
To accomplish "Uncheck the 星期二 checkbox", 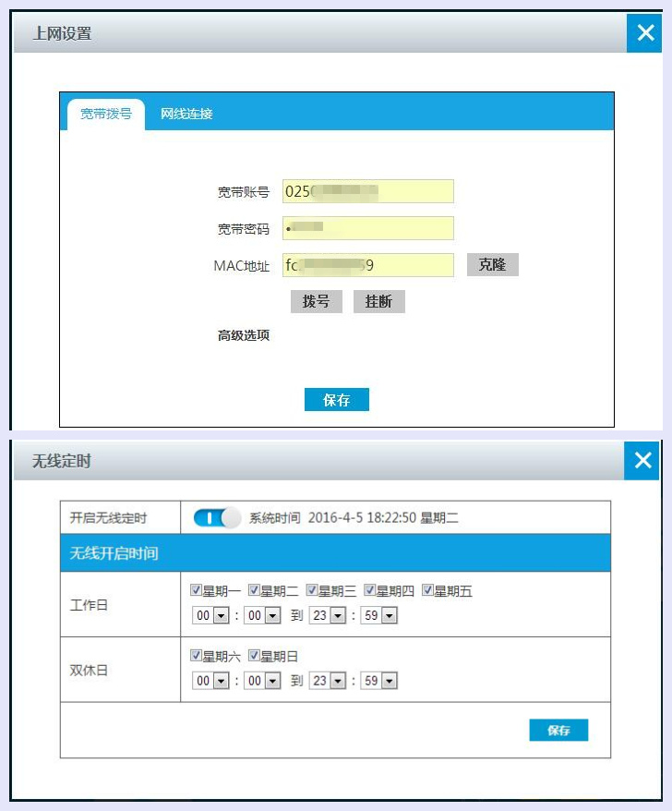I will 253,590.
